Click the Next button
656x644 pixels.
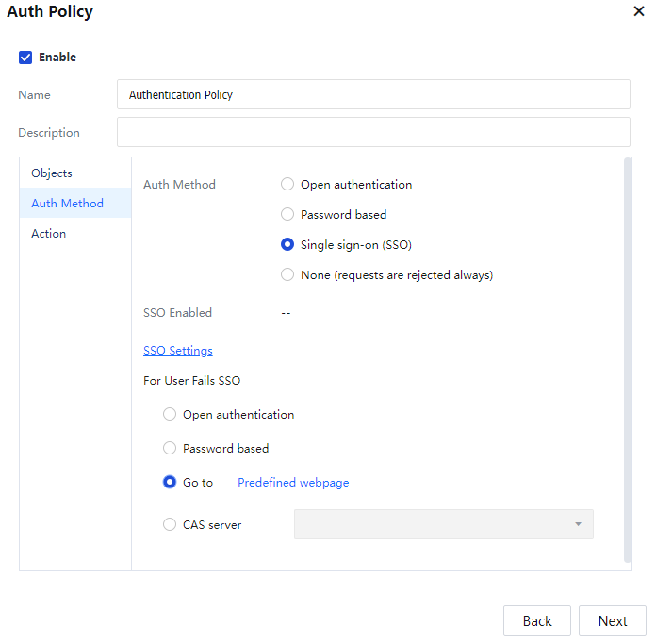612,620
